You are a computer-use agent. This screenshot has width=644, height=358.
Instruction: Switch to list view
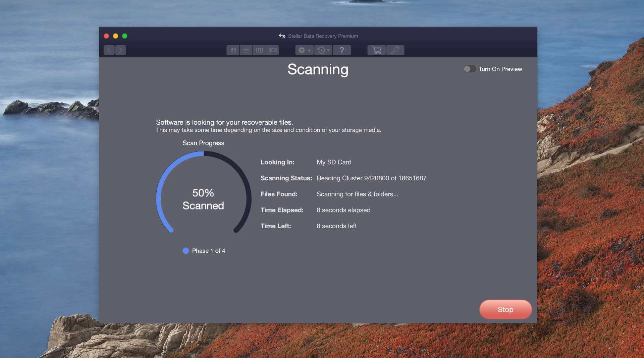coord(246,50)
